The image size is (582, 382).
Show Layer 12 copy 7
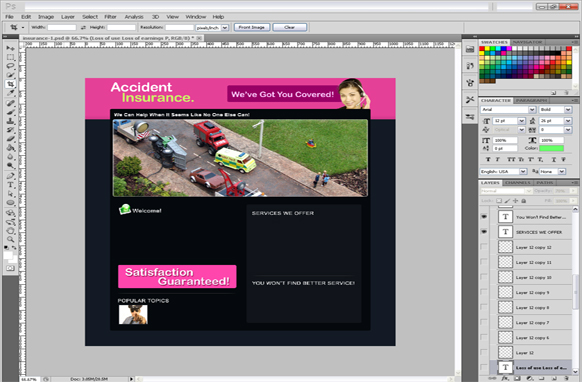point(484,322)
